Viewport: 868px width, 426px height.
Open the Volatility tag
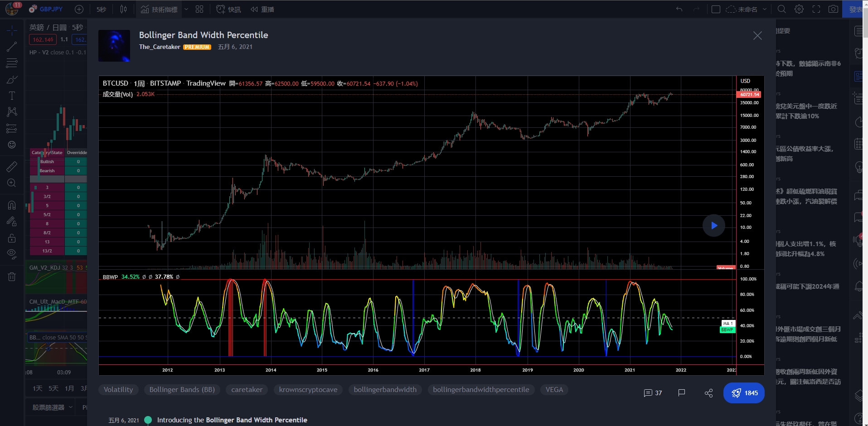pyautogui.click(x=118, y=390)
